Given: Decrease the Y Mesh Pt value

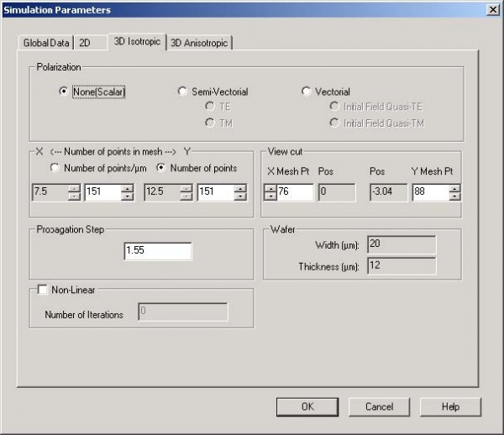Looking at the screenshot, I should point(454,196).
